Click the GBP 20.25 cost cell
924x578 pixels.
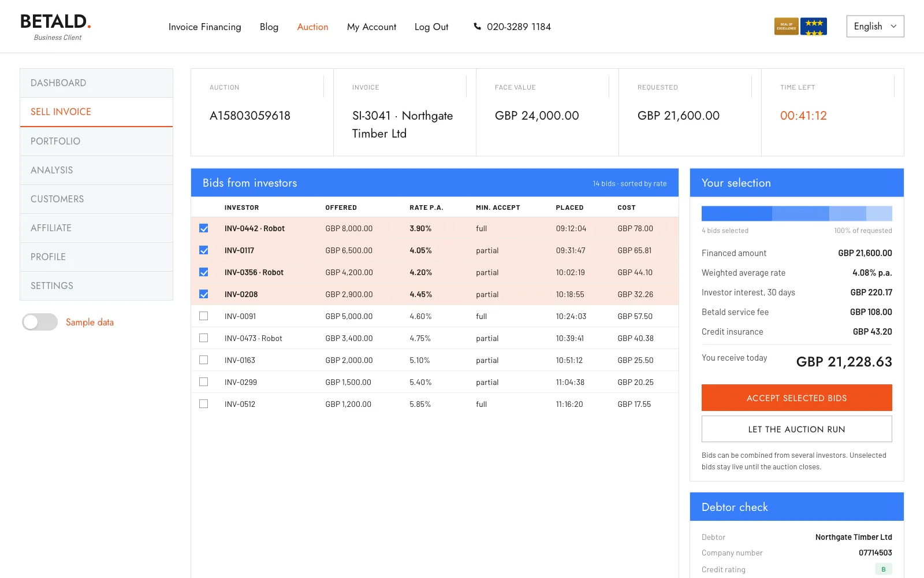pyautogui.click(x=635, y=382)
